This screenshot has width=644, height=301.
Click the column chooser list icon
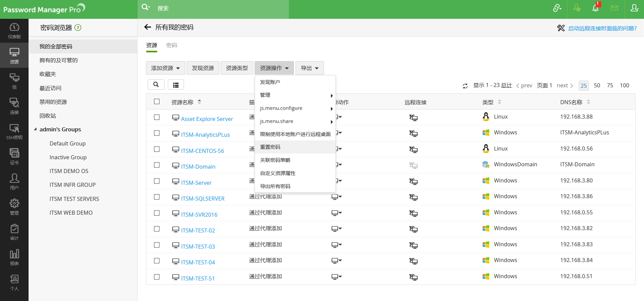pyautogui.click(x=176, y=85)
